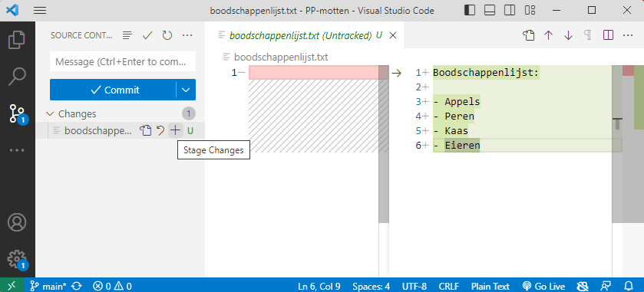Go to previous change arrow in editor toolbar
This screenshot has height=292, width=644.
click(548, 36)
